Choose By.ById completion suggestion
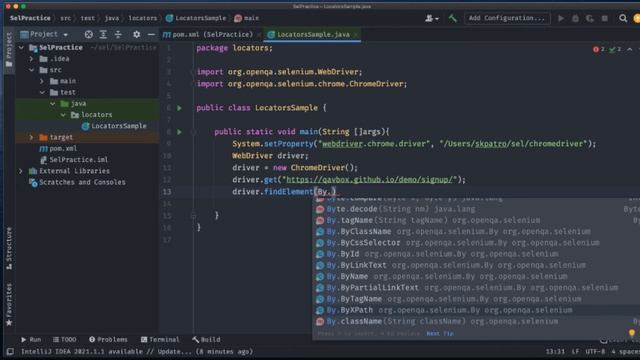 (x=476, y=254)
